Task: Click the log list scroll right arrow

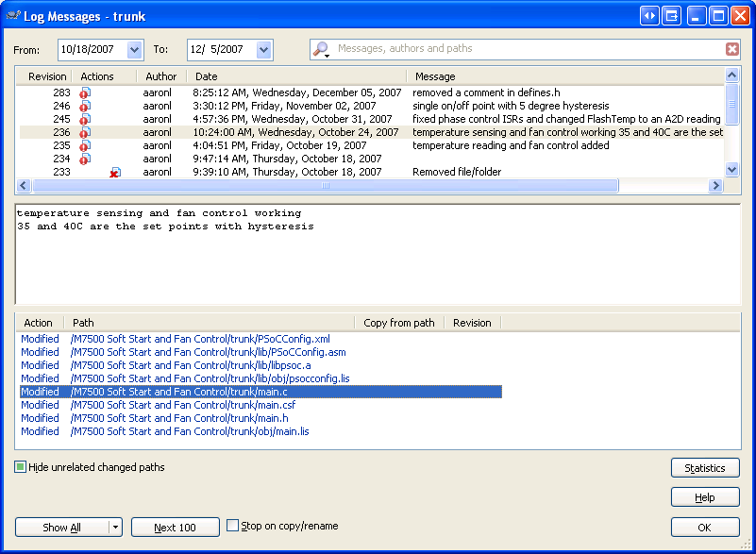Action: [716, 186]
